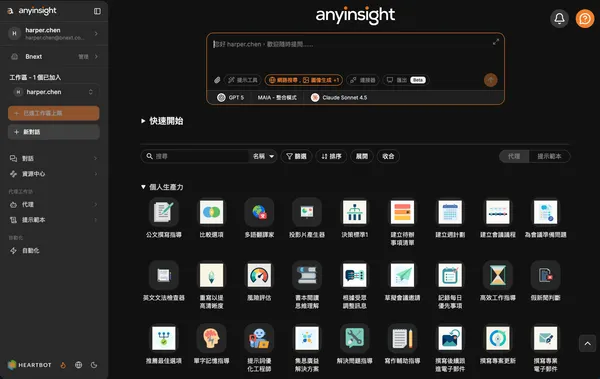Open the 單字記憶指導 brain agent
This screenshot has height=379, width=600.
(x=211, y=338)
